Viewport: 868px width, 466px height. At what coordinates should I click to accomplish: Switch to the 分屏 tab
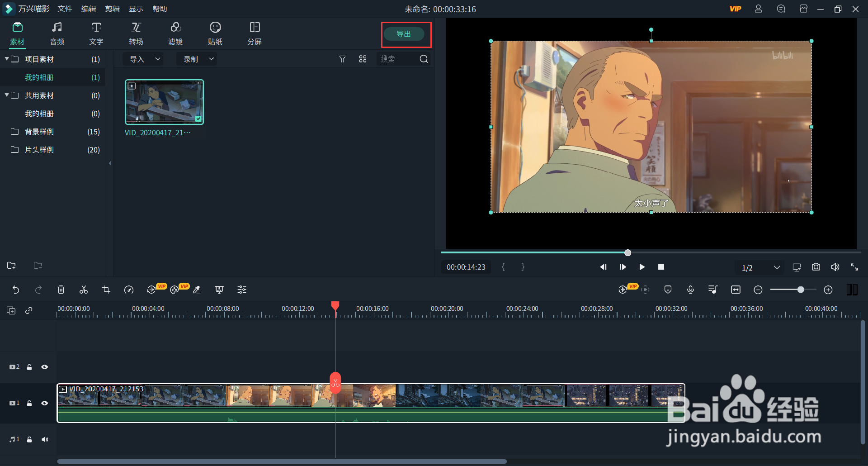tap(255, 33)
